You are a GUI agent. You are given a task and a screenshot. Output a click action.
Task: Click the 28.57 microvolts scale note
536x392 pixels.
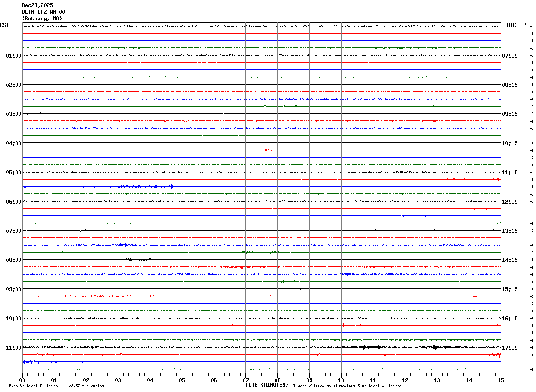click(x=86, y=386)
